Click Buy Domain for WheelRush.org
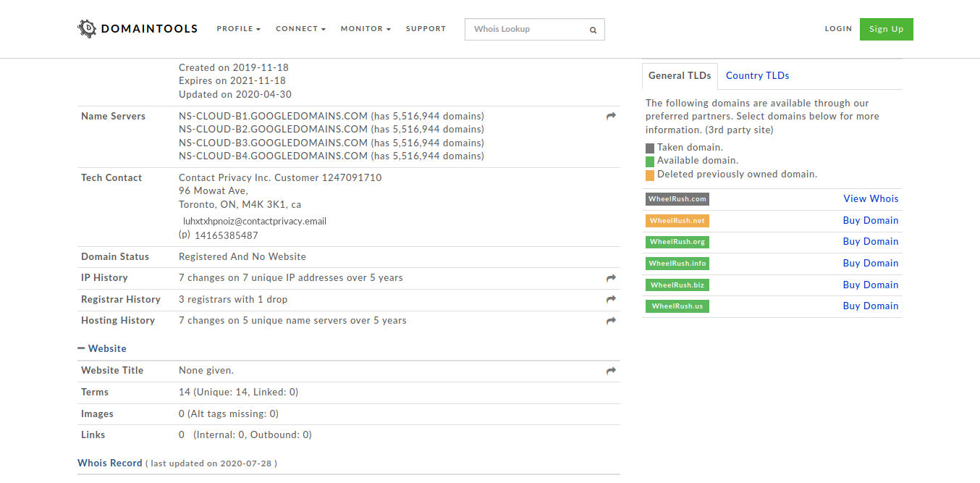980x483 pixels. (870, 241)
